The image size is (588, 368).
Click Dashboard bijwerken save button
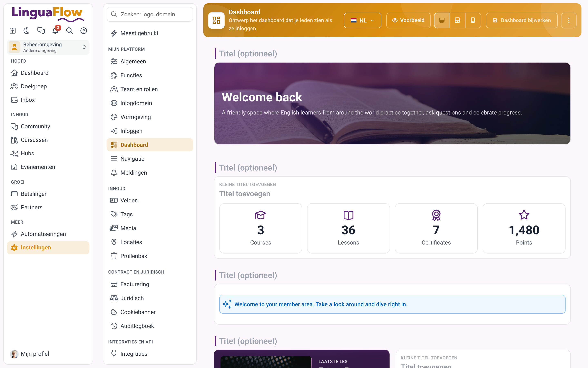pos(522,20)
